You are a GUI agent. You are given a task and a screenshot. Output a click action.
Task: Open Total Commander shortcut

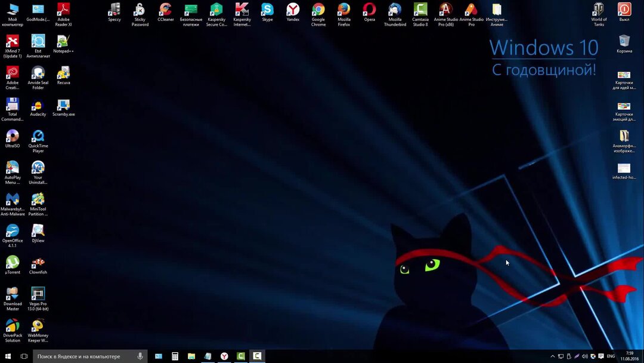coord(13,109)
